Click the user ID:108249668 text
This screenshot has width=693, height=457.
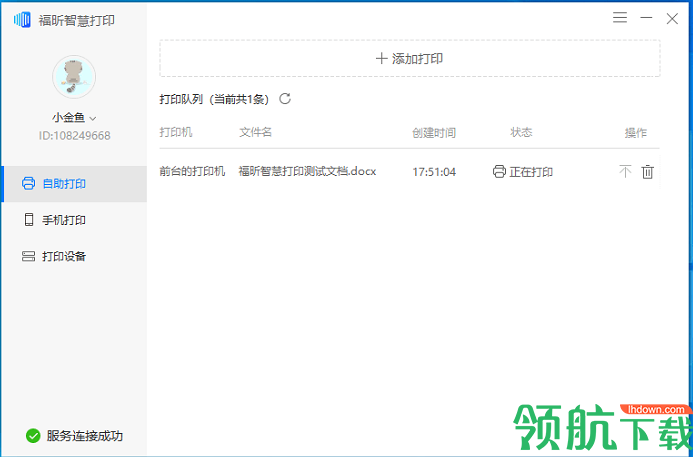(74, 136)
